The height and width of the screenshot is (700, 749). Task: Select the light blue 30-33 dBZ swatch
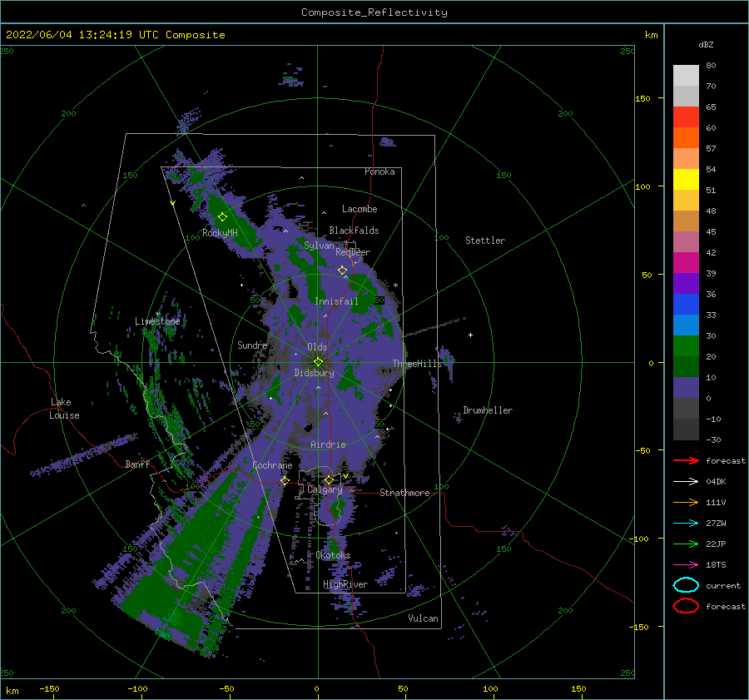[686, 325]
